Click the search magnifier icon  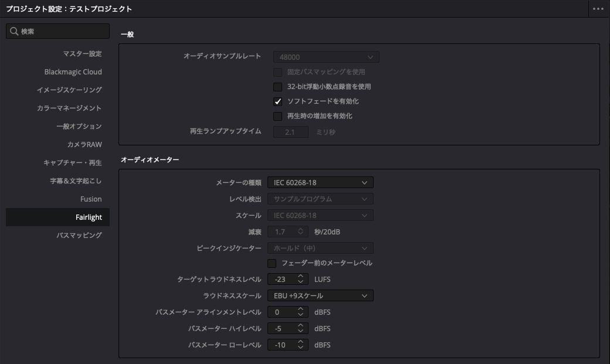14,31
